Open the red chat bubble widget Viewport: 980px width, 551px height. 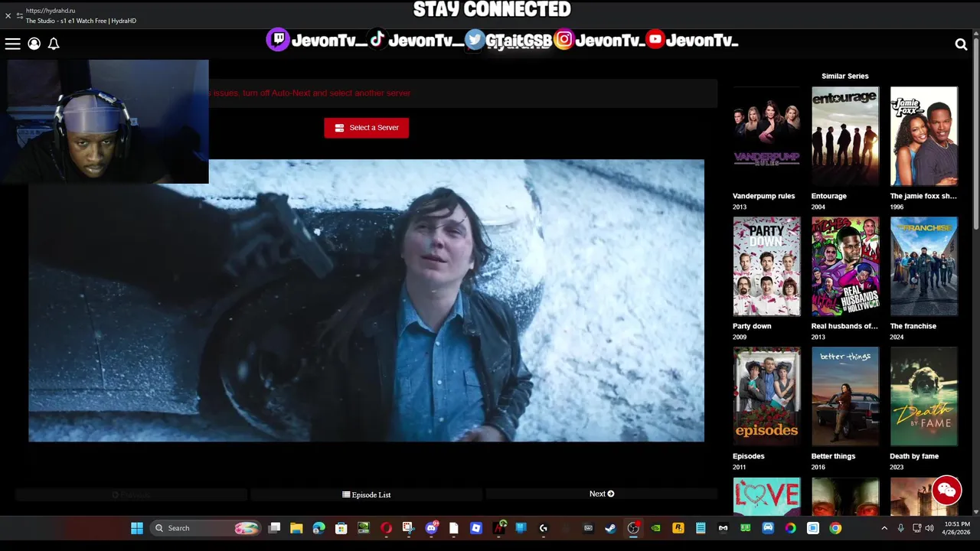click(946, 491)
